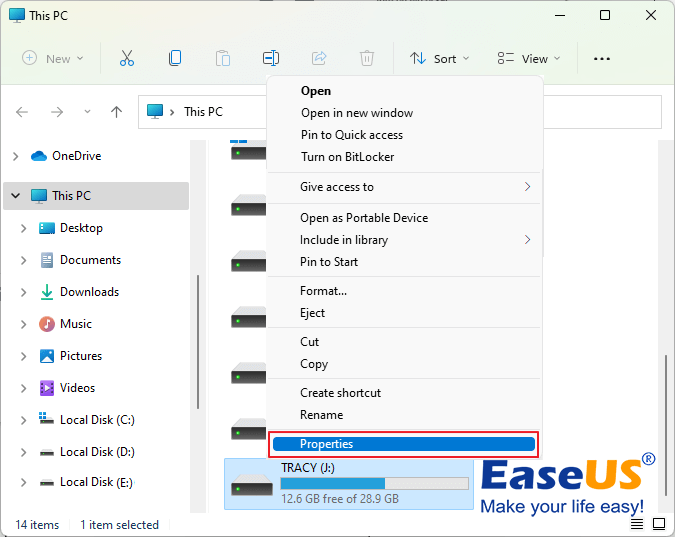The image size is (675, 537).
Task: Click Local Disk (D:) drive icon in sidebar
Action: click(x=46, y=452)
